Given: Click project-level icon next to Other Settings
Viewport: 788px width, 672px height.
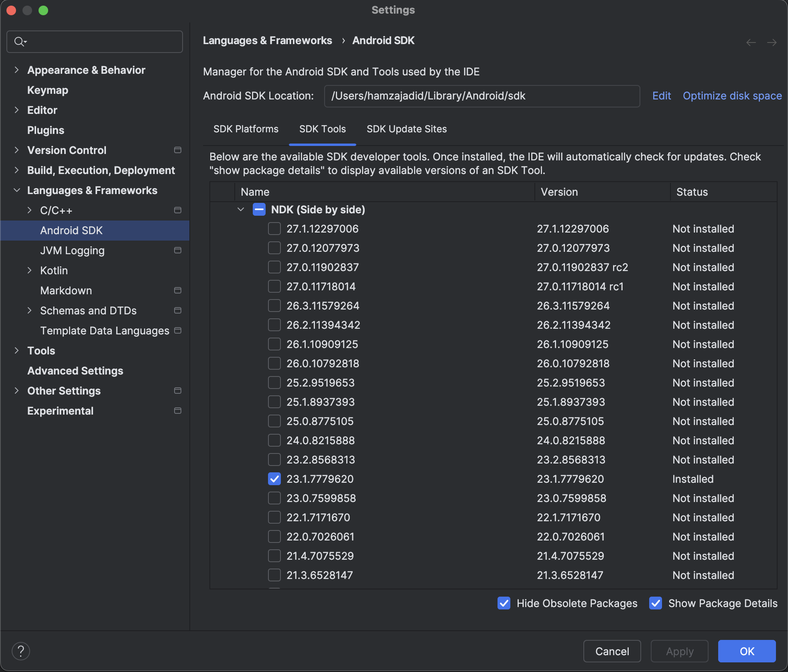Looking at the screenshot, I should [178, 391].
